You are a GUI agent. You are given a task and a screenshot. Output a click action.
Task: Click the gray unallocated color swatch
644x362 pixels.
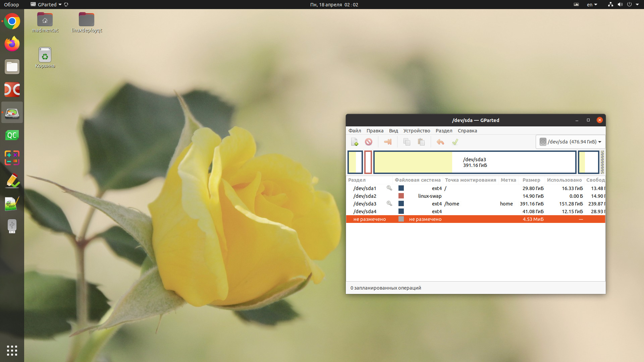coord(401,219)
